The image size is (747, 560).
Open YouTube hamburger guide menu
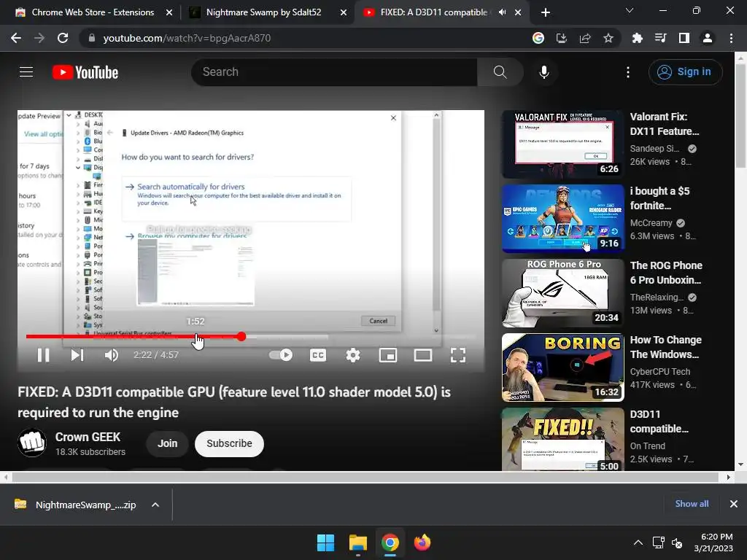(x=26, y=72)
